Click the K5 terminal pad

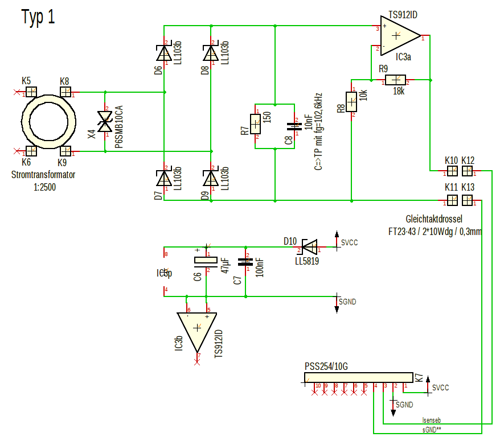30,92
